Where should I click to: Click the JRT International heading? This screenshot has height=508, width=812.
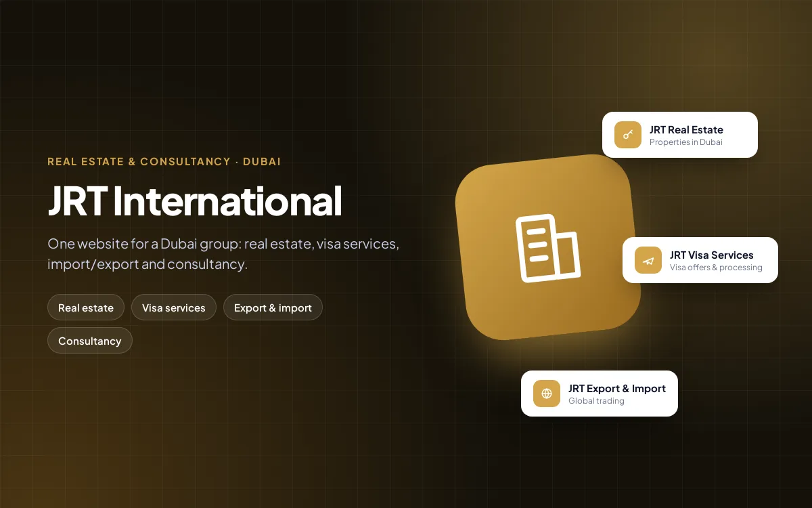(x=195, y=201)
